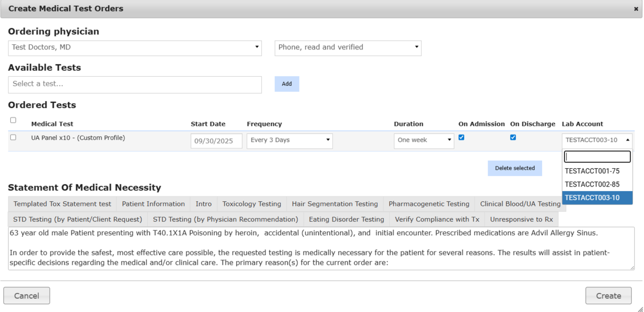Uncheck the On Admission checkbox
The width and height of the screenshot is (644, 312).
coord(461,137)
